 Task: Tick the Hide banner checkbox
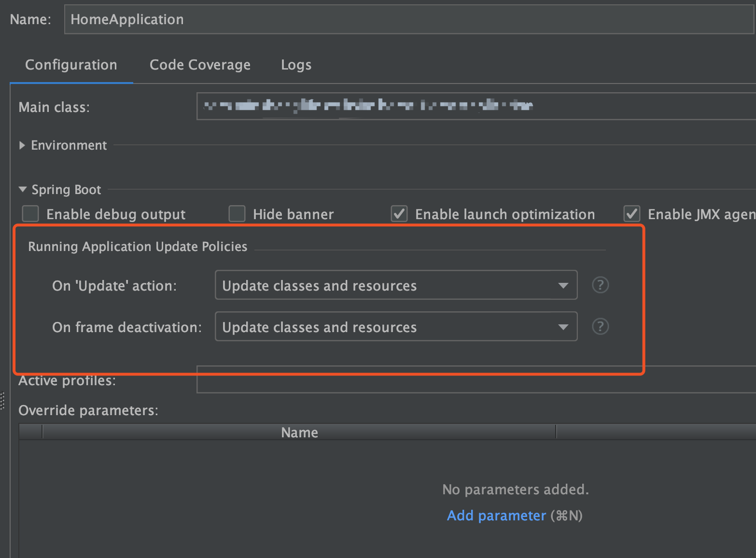(x=237, y=213)
